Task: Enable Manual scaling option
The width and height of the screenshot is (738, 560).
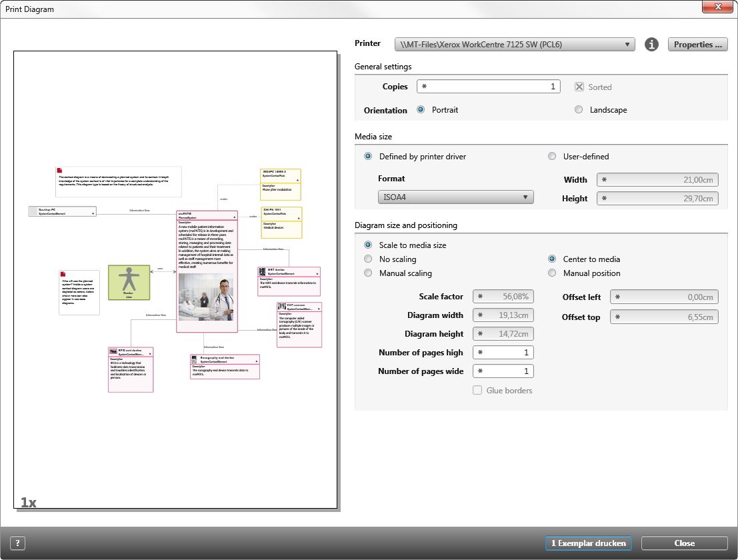Action: click(368, 273)
